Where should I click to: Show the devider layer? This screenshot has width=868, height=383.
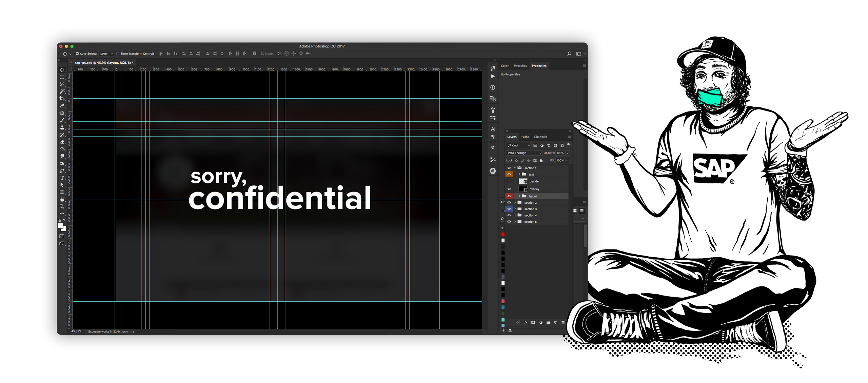click(x=509, y=181)
